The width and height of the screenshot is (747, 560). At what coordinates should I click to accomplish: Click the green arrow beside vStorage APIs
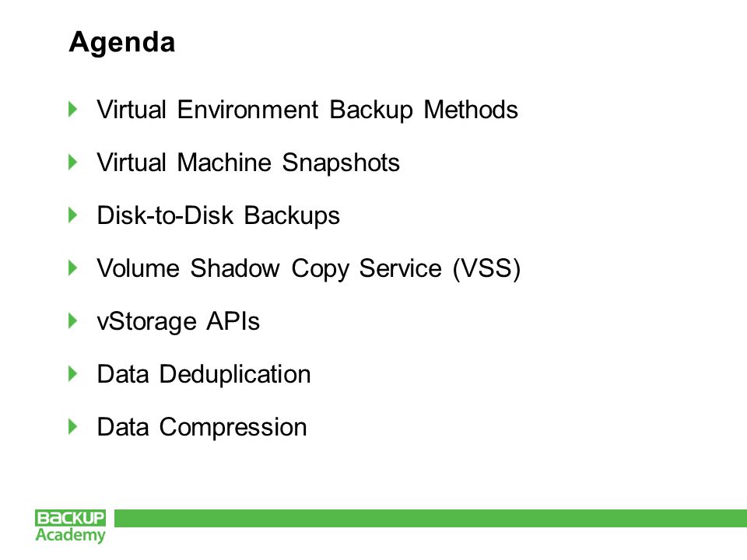73,320
